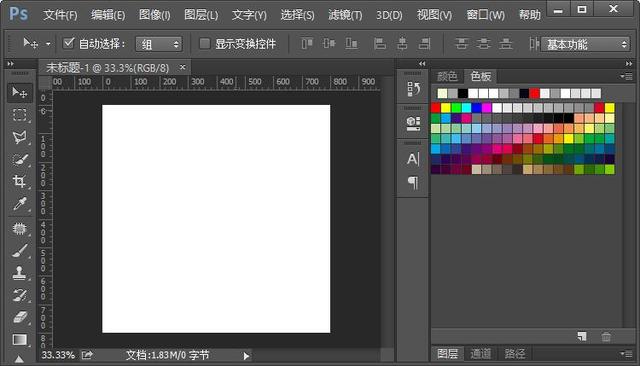
Task: Click distribute bottom edges icon
Action: 506,43
